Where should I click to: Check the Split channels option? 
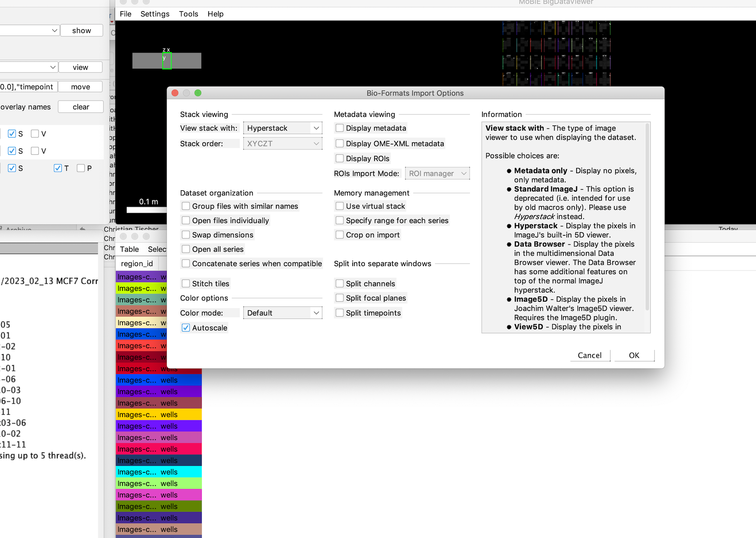point(339,283)
